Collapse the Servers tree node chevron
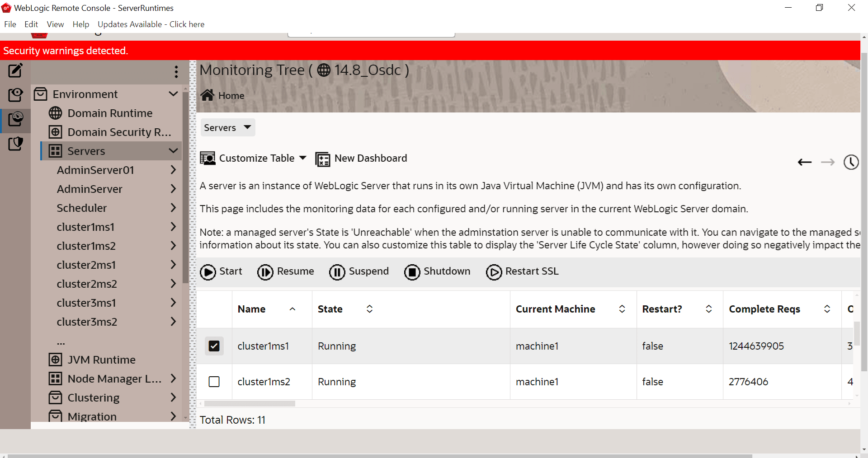This screenshot has width=868, height=458. click(x=173, y=150)
